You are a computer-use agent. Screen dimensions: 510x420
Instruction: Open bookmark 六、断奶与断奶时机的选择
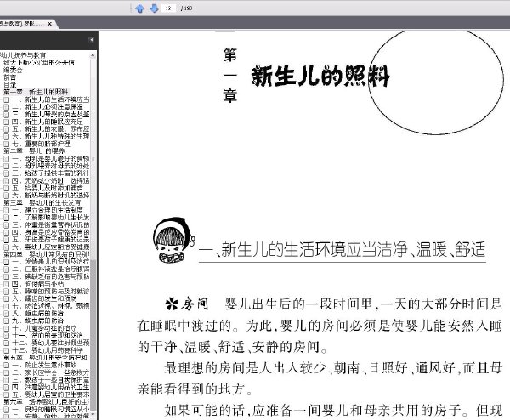point(51,196)
